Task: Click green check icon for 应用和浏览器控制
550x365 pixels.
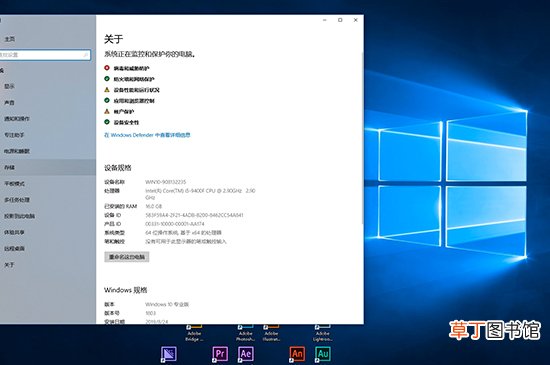Action: click(x=107, y=100)
